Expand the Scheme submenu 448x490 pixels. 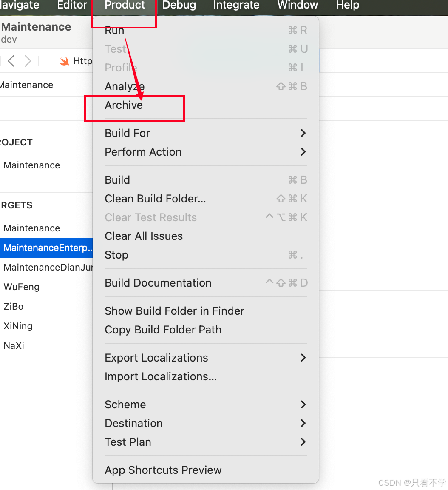206,405
